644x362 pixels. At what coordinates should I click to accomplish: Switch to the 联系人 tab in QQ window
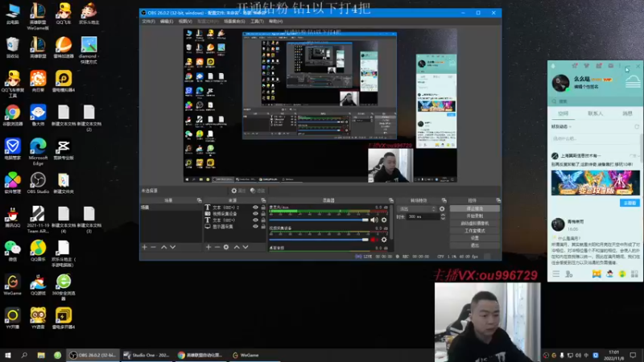[x=595, y=113]
